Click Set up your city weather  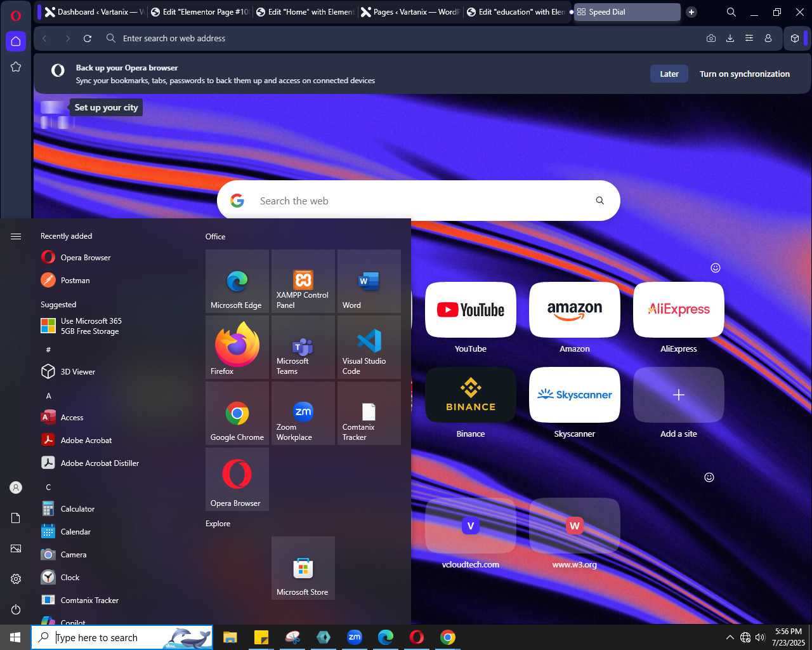[106, 107]
